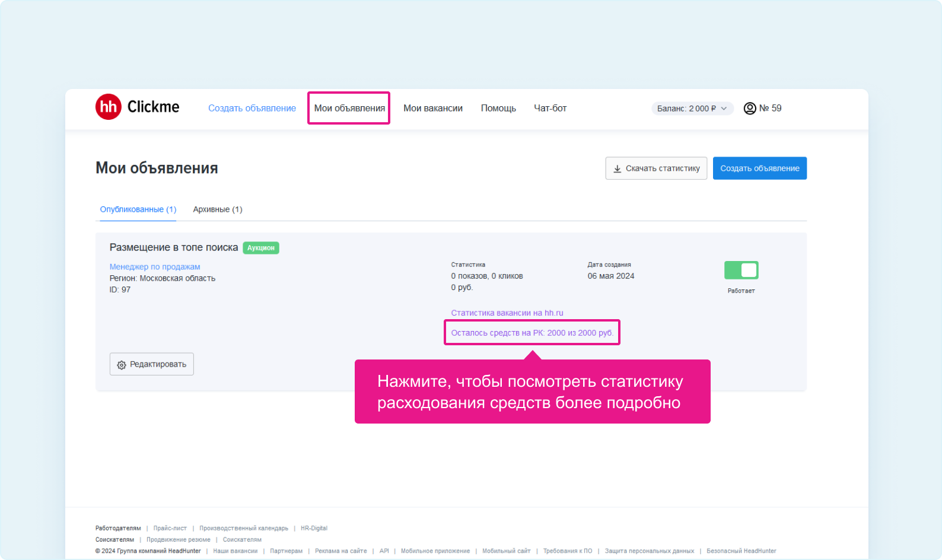
Task: Open Мобильное приложение footer link
Action: click(435, 551)
